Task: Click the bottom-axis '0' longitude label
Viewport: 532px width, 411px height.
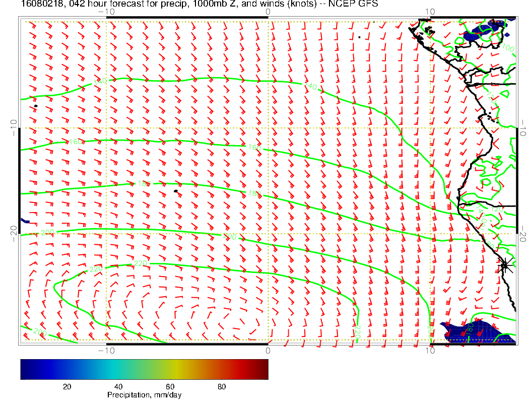Action: (x=268, y=351)
